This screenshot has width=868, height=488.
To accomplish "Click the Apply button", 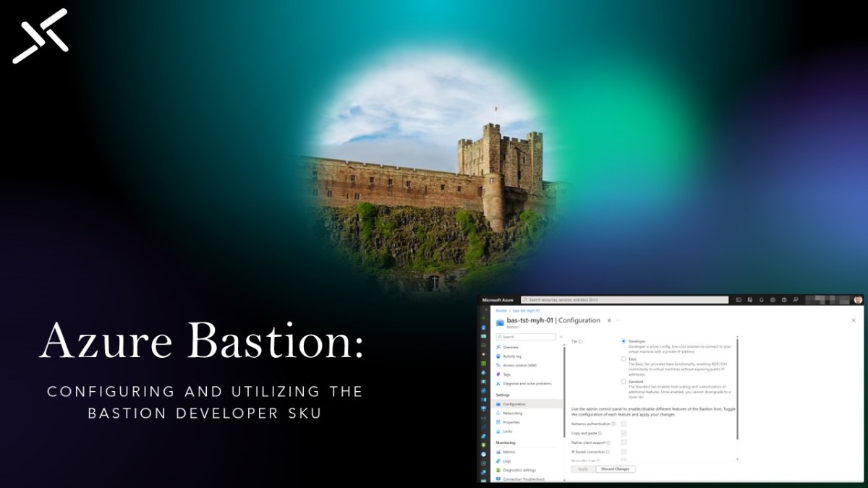I will pos(582,469).
